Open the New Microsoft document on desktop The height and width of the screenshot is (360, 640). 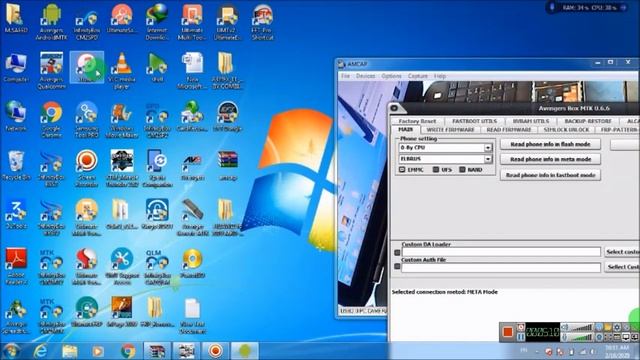tap(192, 71)
